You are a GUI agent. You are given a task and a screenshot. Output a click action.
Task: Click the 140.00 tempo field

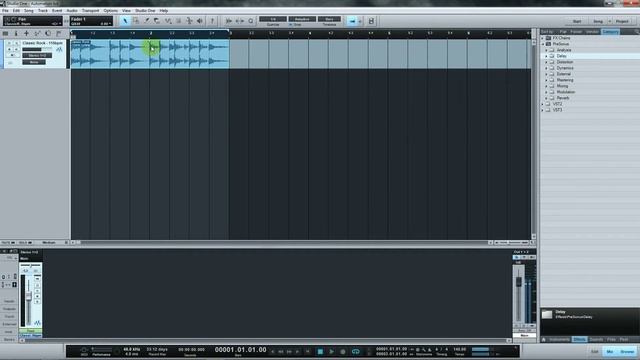pyautogui.click(x=459, y=350)
